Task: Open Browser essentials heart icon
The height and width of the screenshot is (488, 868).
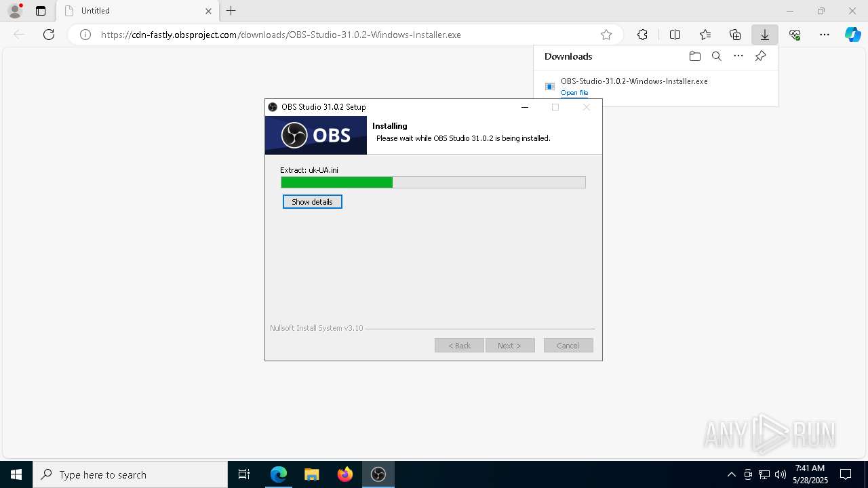Action: tap(795, 35)
